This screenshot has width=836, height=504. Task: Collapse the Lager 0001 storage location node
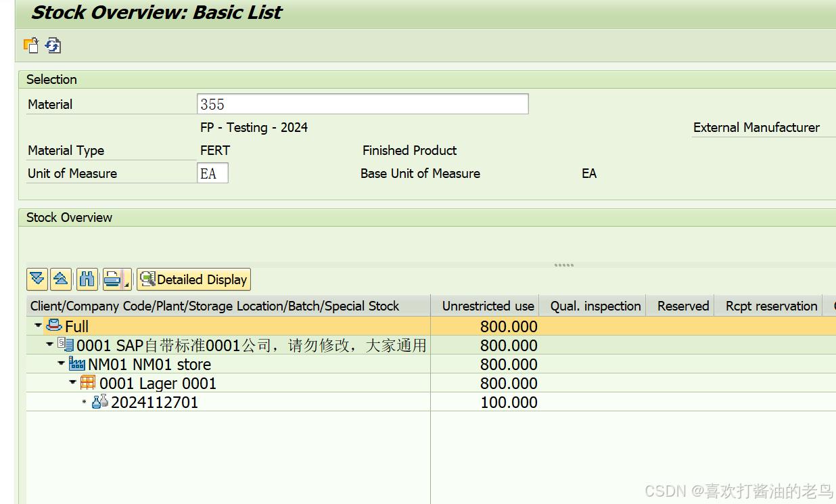click(x=72, y=382)
